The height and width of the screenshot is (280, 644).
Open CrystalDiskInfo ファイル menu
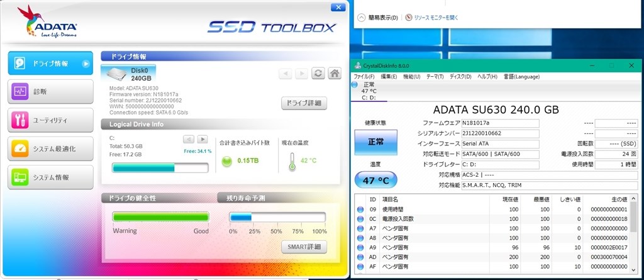coord(364,77)
